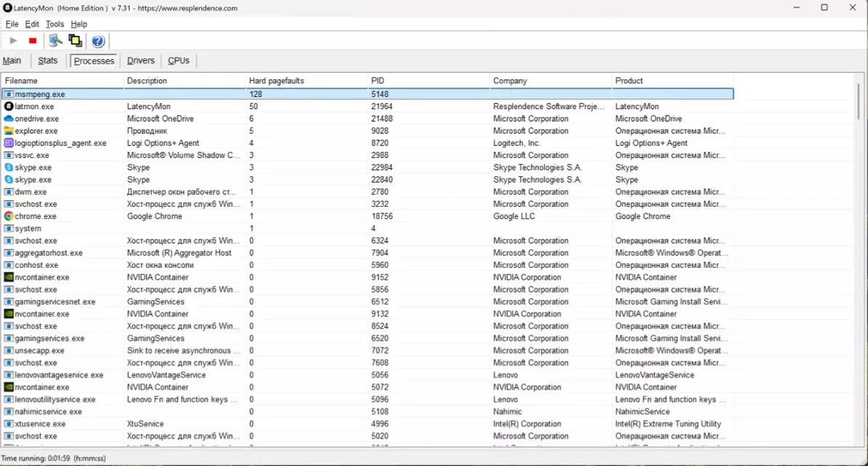
Task: Sort by the Filename column header
Action: (63, 81)
